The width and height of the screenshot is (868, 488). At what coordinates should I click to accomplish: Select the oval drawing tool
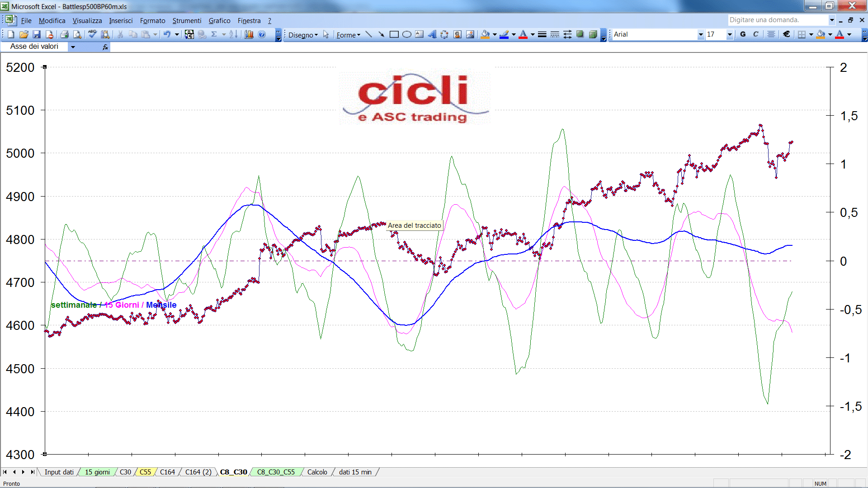coord(406,34)
